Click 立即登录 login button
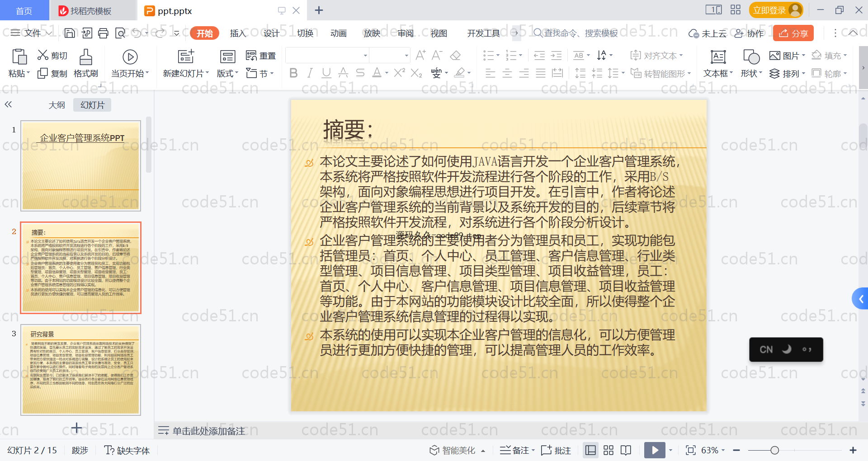Screen dimensions: 868x461 click(776, 10)
